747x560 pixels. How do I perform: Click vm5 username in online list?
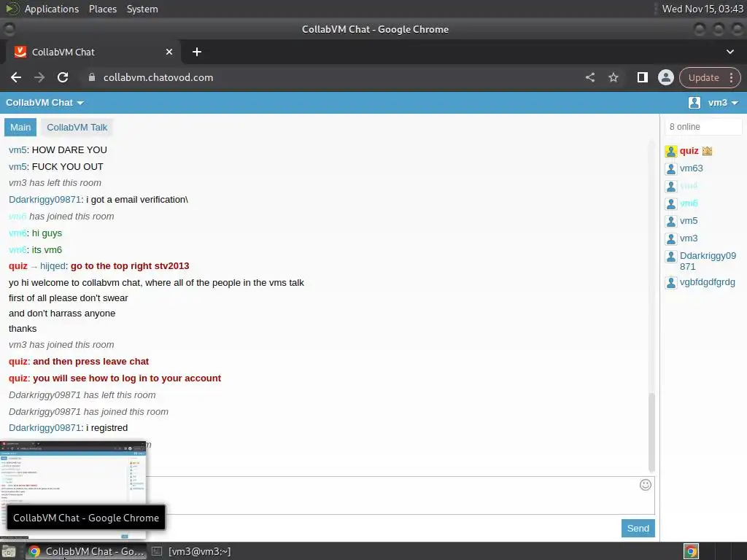(689, 220)
